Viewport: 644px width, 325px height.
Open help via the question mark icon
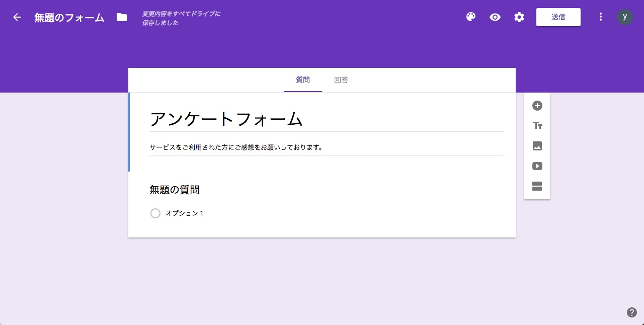click(632, 312)
